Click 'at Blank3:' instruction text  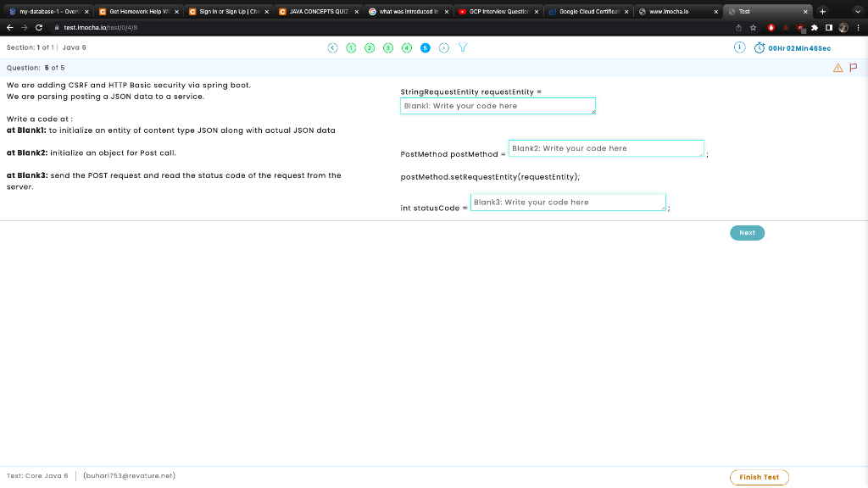tap(26, 175)
